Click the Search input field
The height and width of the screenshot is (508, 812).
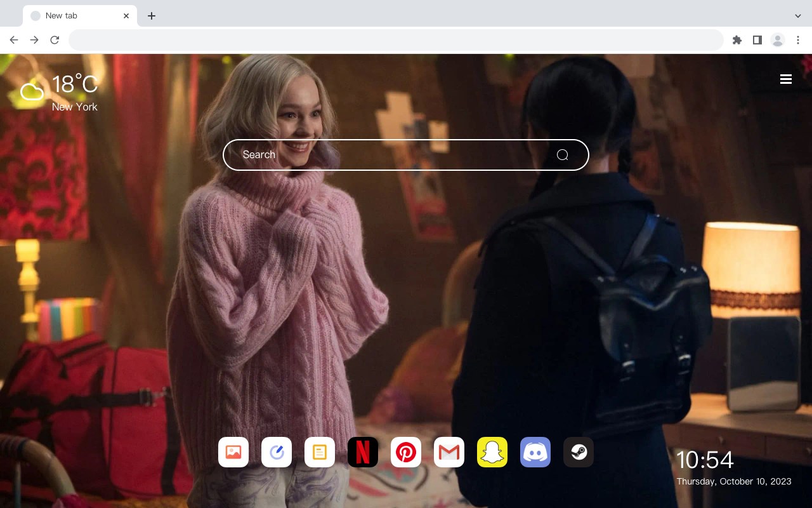point(406,155)
